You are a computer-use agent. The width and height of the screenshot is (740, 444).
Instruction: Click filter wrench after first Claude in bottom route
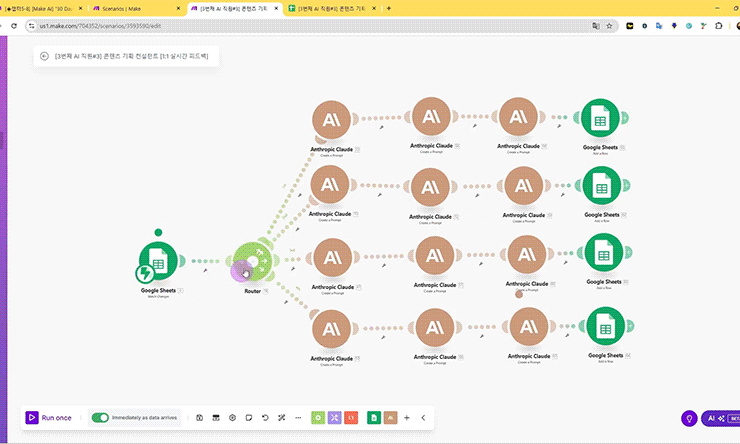click(383, 337)
